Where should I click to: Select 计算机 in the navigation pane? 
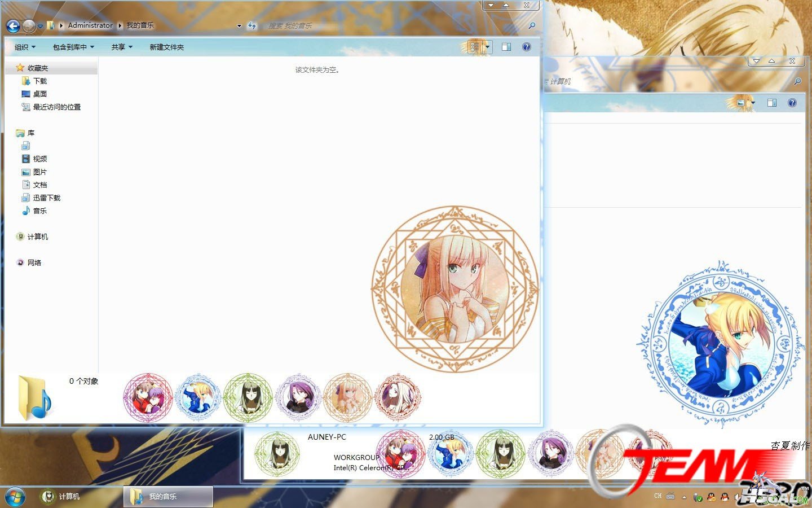point(38,237)
